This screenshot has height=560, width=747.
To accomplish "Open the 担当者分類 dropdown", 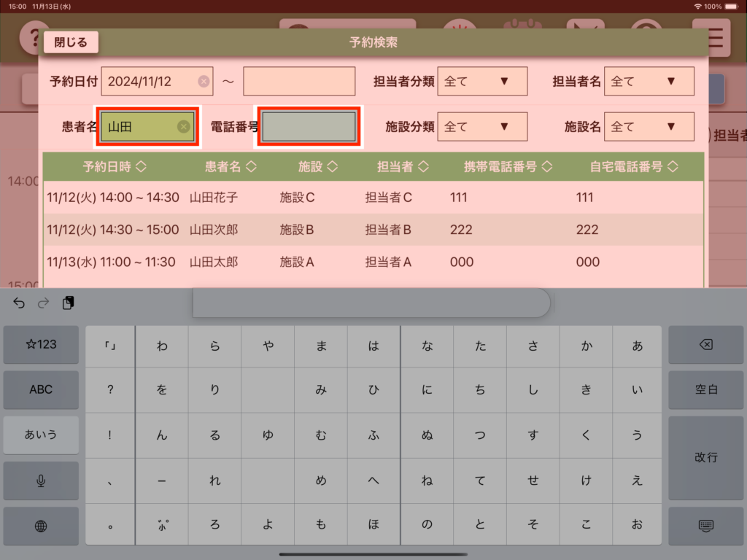I will (x=482, y=82).
